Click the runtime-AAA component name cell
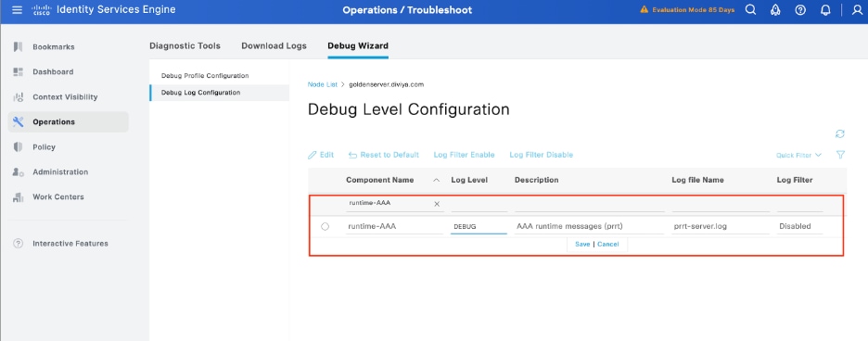Screen dimensions: 868x341 coord(394,226)
